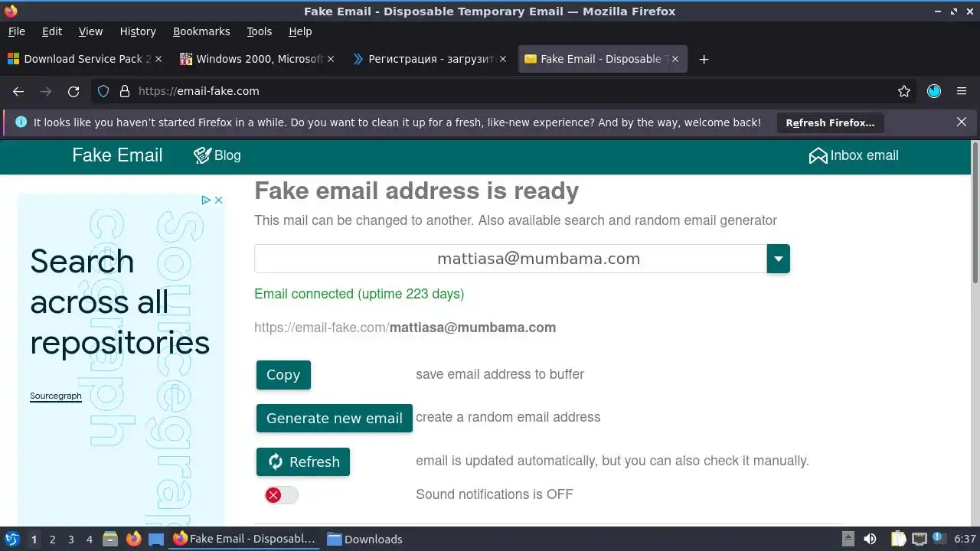Screen dimensions: 980x551
Task: Click "Search across all repositories" ad text
Action: 119,302
